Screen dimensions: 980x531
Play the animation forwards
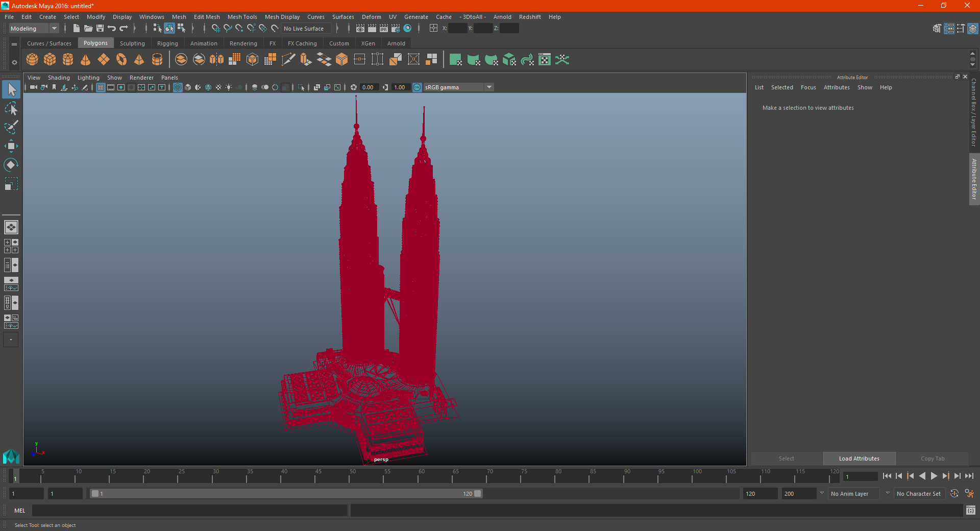(934, 476)
